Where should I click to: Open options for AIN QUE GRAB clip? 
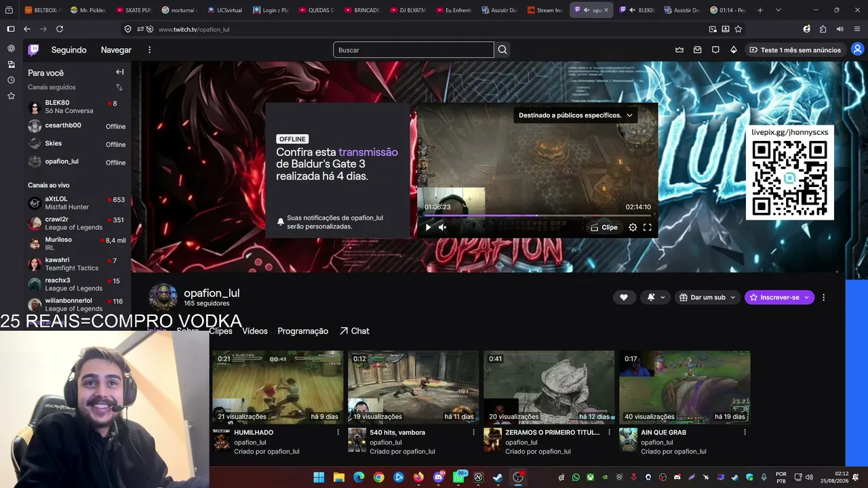(745, 432)
